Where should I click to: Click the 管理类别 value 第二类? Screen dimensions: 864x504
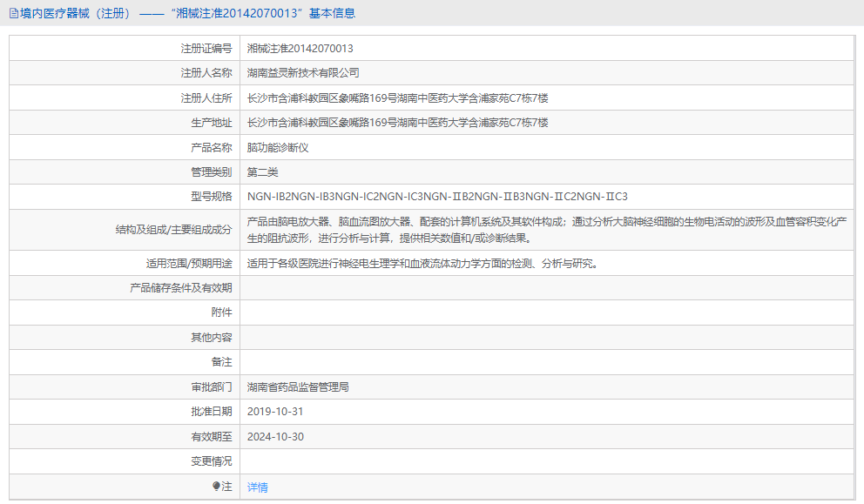pyautogui.click(x=262, y=171)
